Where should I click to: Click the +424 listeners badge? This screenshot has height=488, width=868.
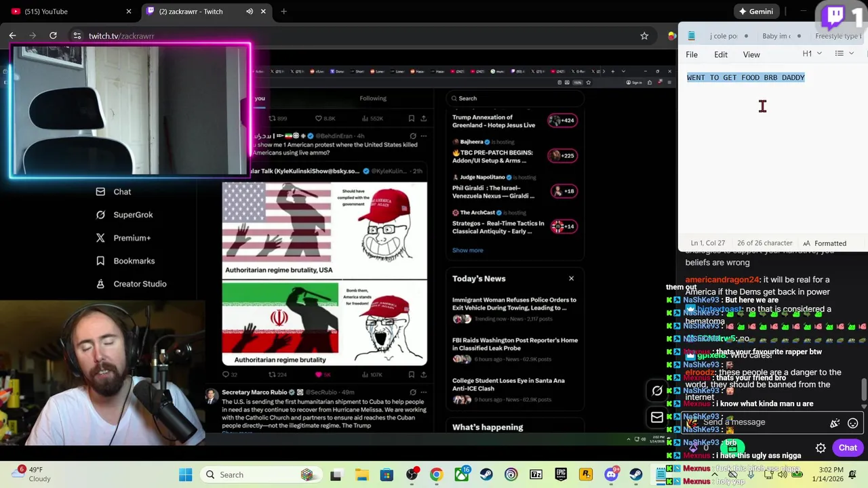(x=562, y=120)
